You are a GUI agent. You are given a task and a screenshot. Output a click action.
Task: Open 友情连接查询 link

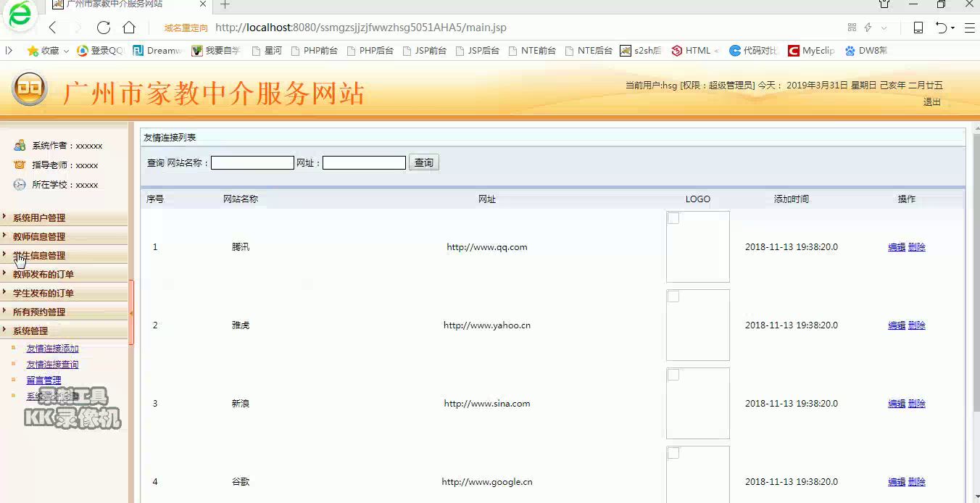(52, 365)
